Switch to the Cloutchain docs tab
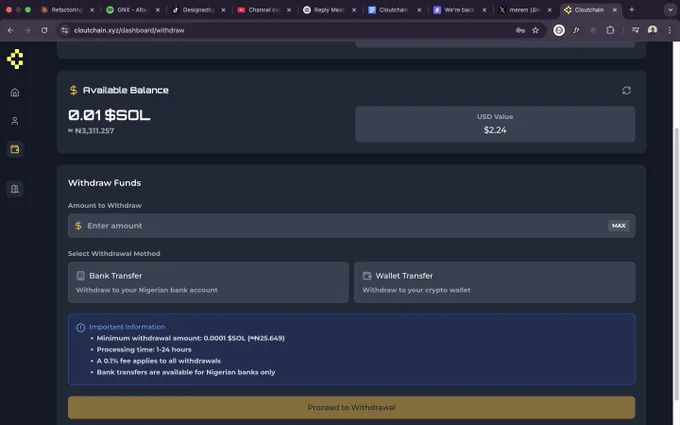 (x=394, y=10)
